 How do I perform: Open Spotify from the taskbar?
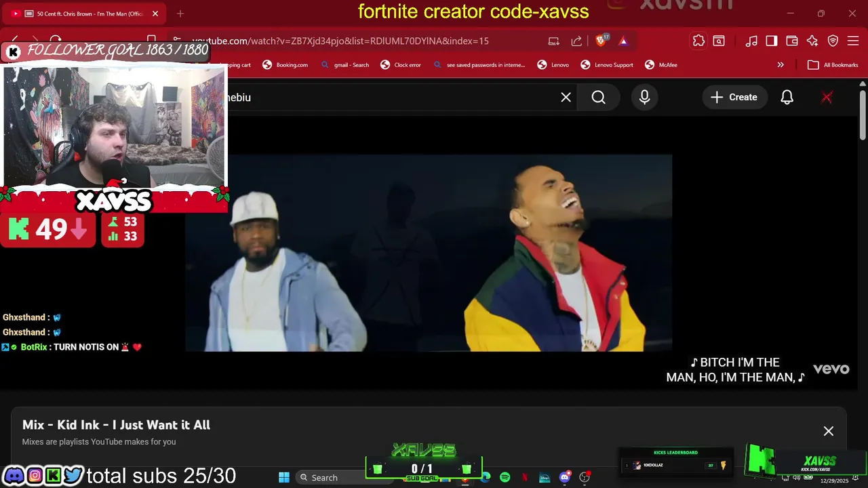pos(505,477)
